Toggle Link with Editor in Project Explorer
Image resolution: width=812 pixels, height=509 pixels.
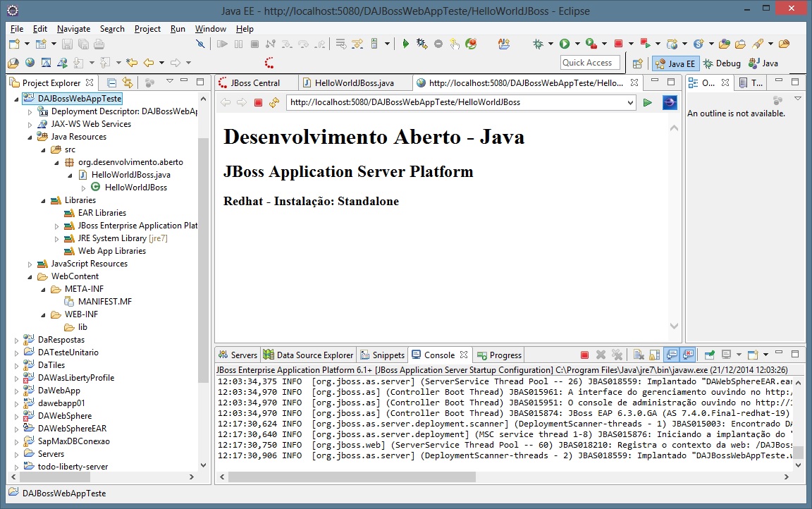coord(128,82)
